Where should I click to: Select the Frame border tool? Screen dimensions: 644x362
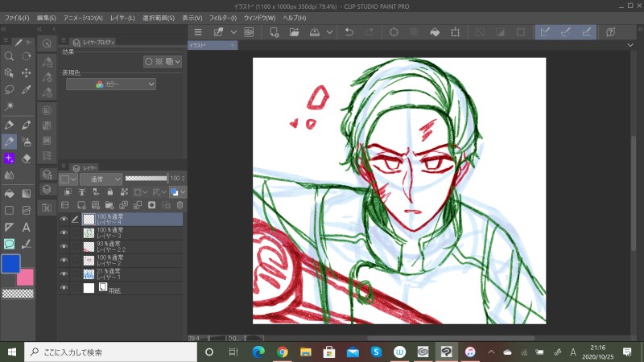pyautogui.click(x=27, y=210)
